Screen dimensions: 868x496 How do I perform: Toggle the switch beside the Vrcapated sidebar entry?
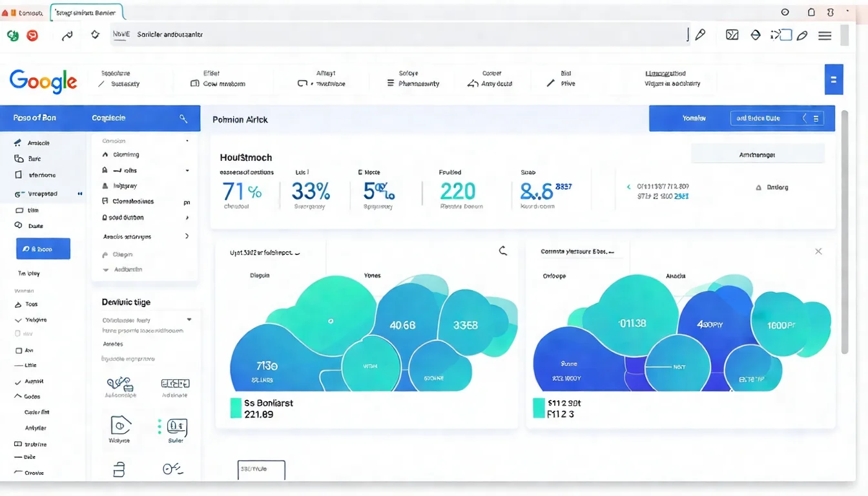(79, 192)
